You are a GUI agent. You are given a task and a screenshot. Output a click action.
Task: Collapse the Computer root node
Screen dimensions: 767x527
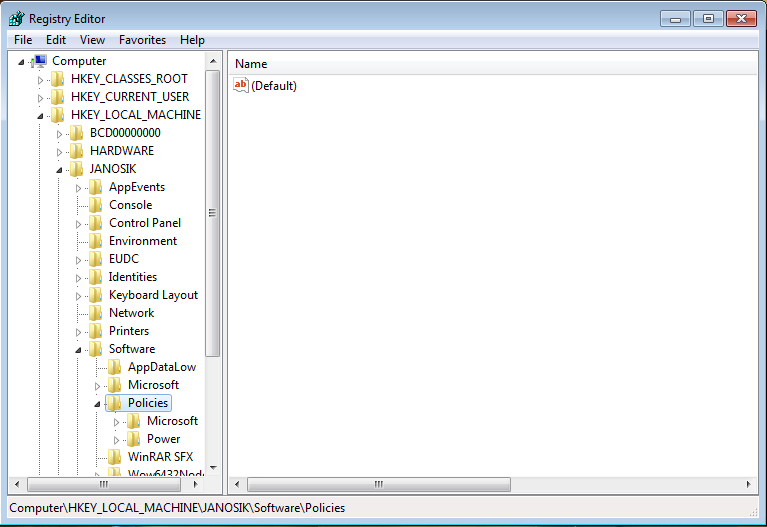click(22, 62)
